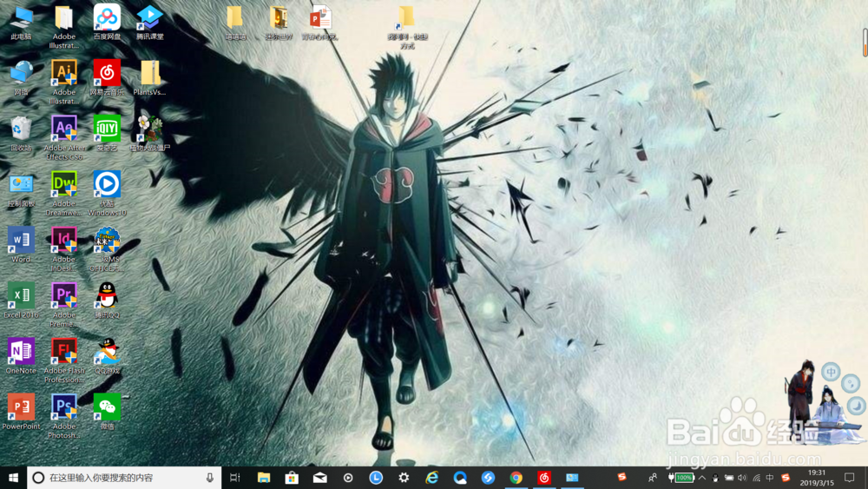Viewport: 868px width, 489px height.
Task: Open the clock showing 19:31 2019/3/15
Action: point(817,478)
